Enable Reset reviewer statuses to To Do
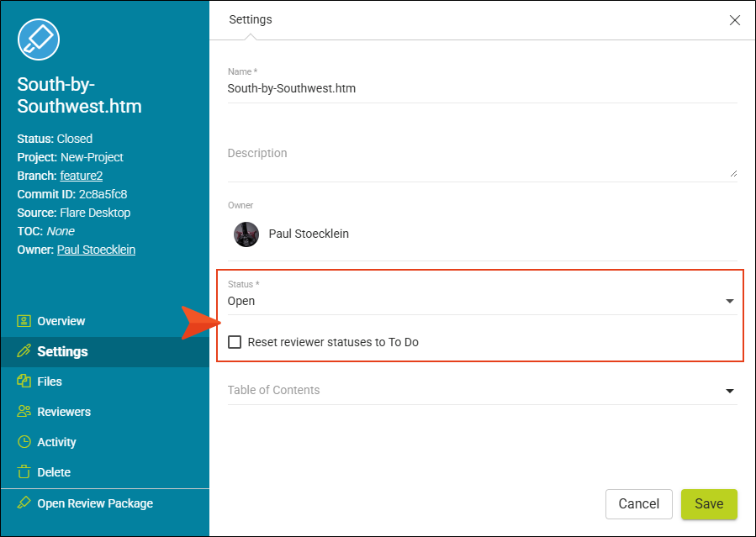756x537 pixels. pyautogui.click(x=235, y=342)
